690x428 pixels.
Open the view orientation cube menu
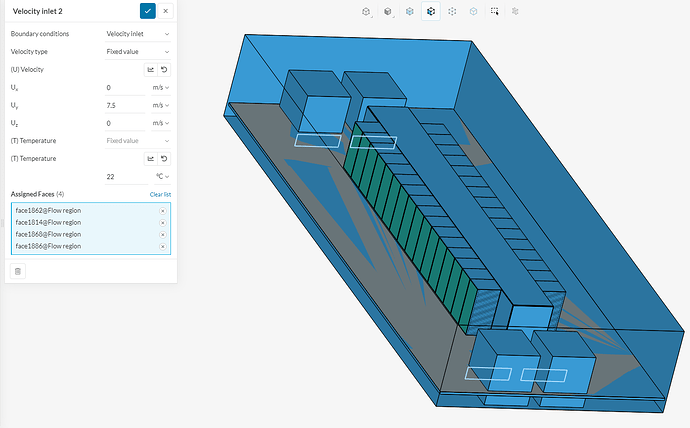coord(366,12)
